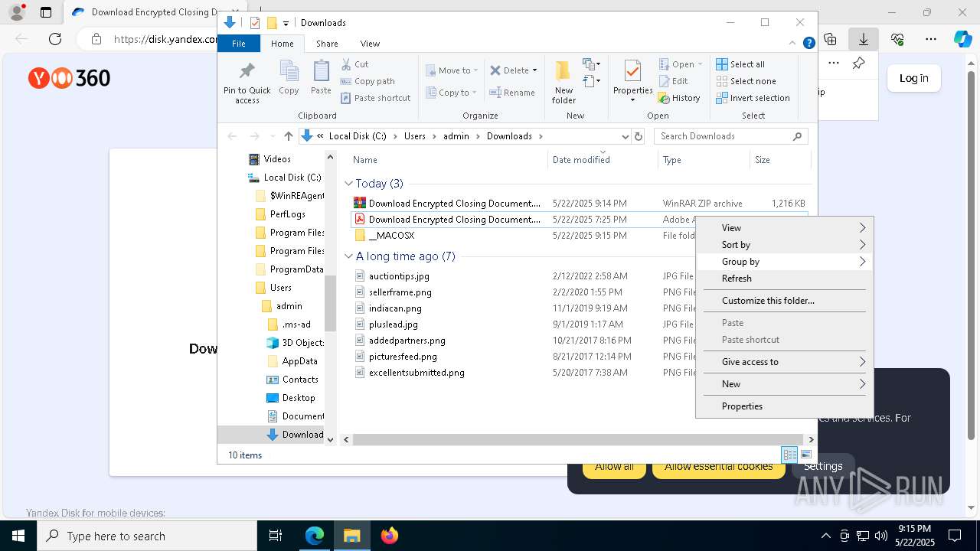Click Edit in Open group
Screen dimensions: 980x551
pos(673,81)
